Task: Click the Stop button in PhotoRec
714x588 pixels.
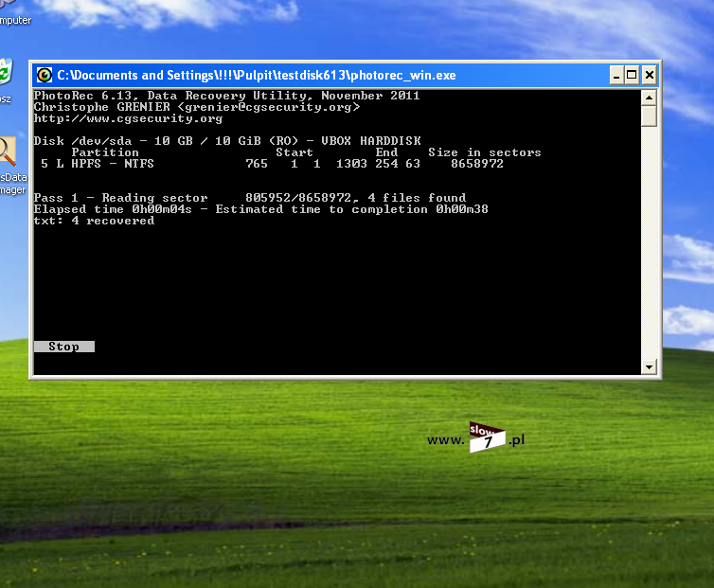Action: pyautogui.click(x=64, y=347)
